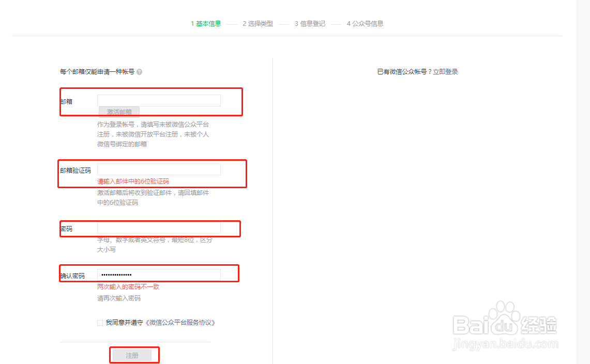This screenshot has width=590, height=364.
Task: Click the hint 请再次输入密码
Action: (x=119, y=298)
